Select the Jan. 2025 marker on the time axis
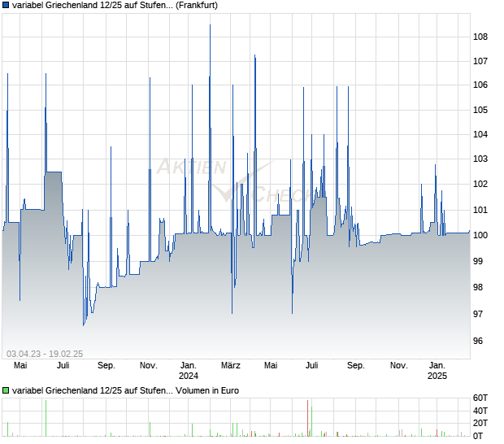This screenshot has height=444, width=504. tap(437, 371)
